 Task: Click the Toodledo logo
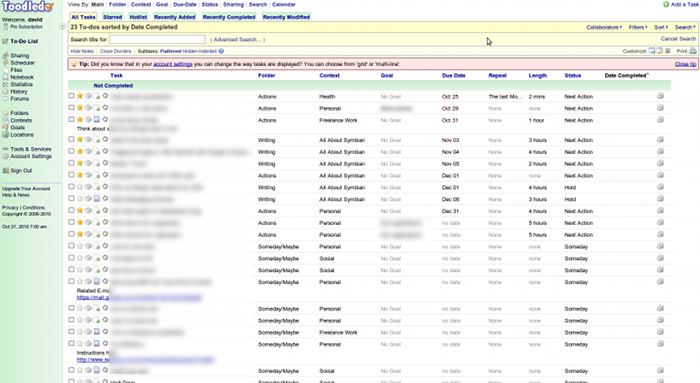(x=27, y=7)
